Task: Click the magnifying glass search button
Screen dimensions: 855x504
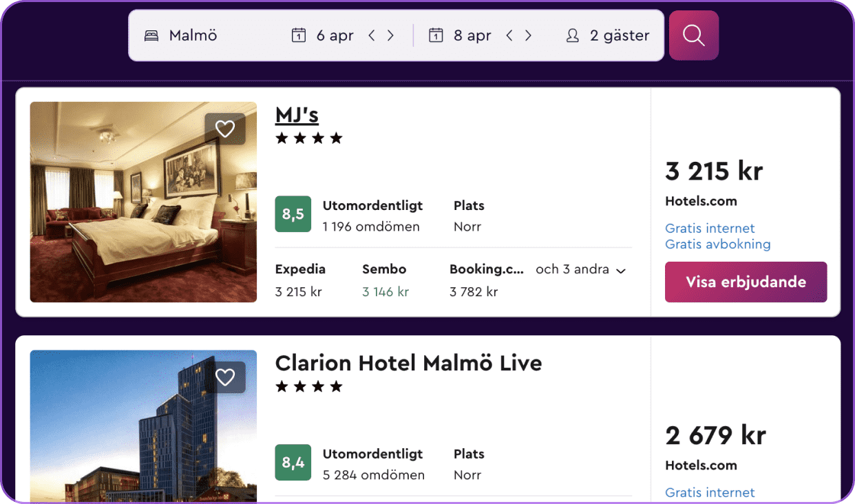Action: tap(694, 35)
